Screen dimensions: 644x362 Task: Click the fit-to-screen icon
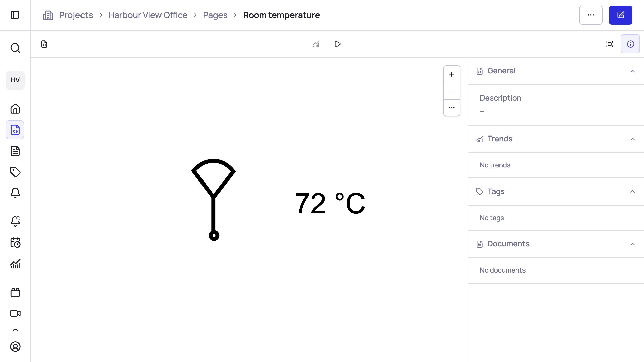pos(610,44)
